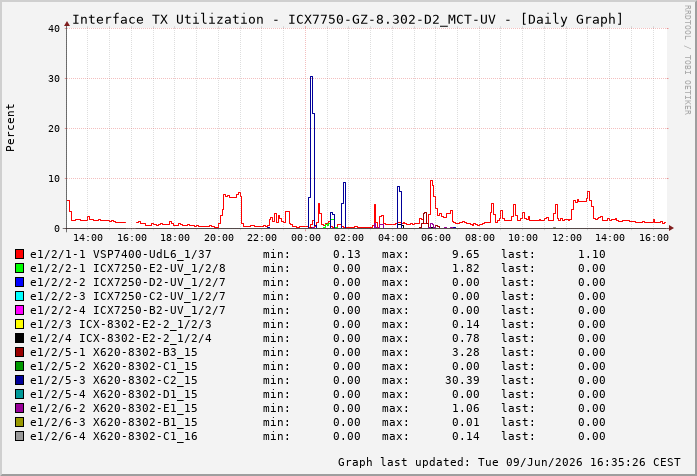
Task: Click the last value 1.10
Action: pos(592,254)
